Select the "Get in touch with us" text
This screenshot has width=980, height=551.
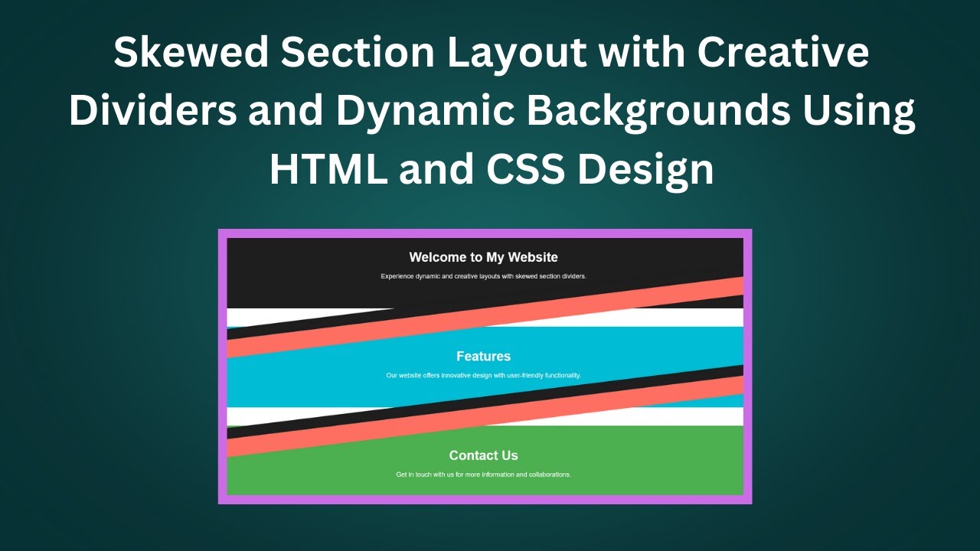(x=483, y=474)
